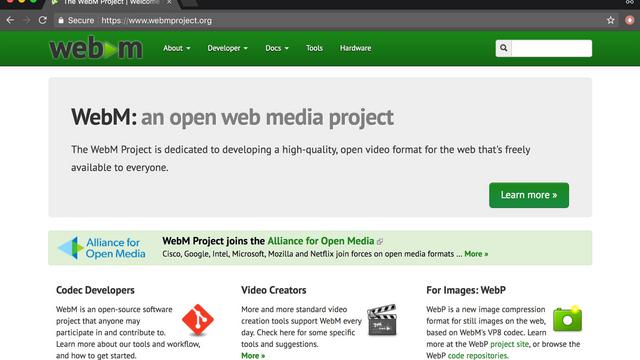
Task: Click More » under Video Creators
Action: [x=253, y=356]
